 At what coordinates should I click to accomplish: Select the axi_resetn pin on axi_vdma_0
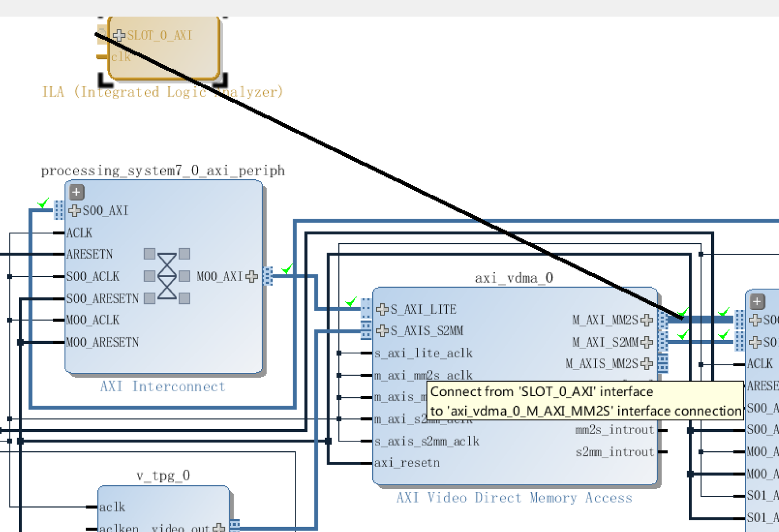(x=407, y=463)
